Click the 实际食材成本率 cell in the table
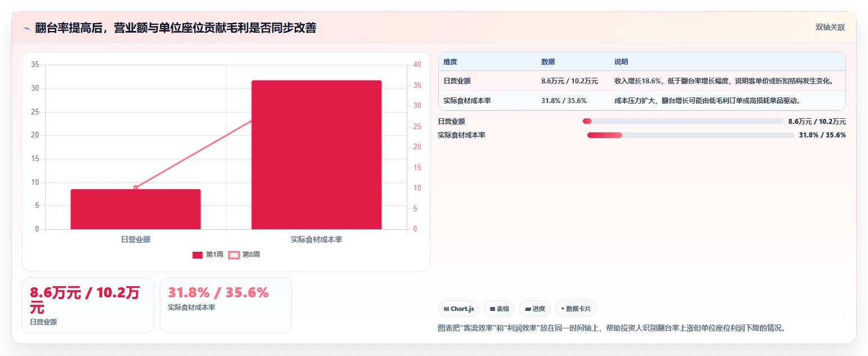The image size is (868, 356). [x=467, y=101]
